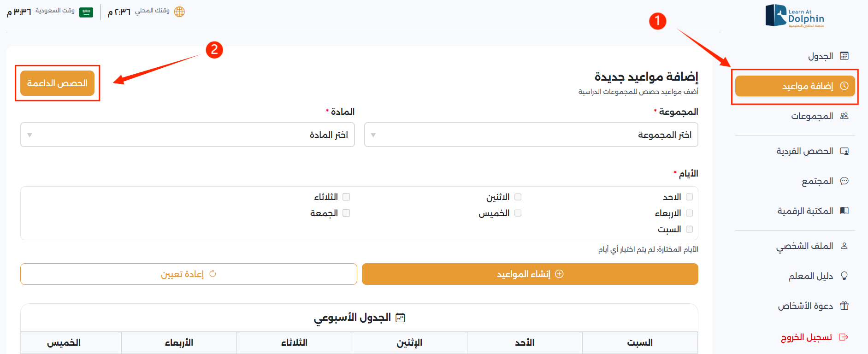Click the إنشاء المواعيد button
The height and width of the screenshot is (354, 868).
[x=530, y=274]
